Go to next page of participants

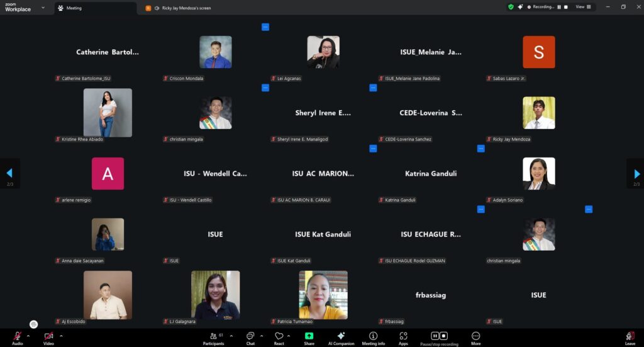click(x=636, y=173)
